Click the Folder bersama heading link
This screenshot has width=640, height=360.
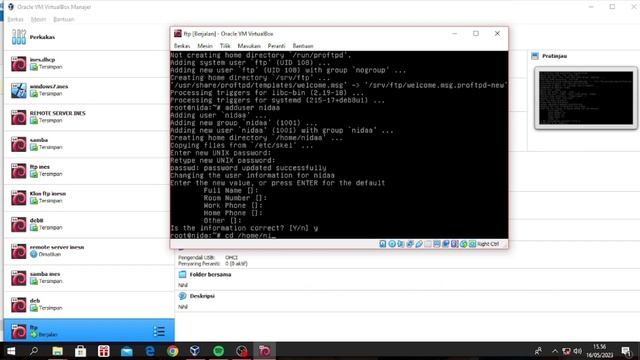point(210,275)
